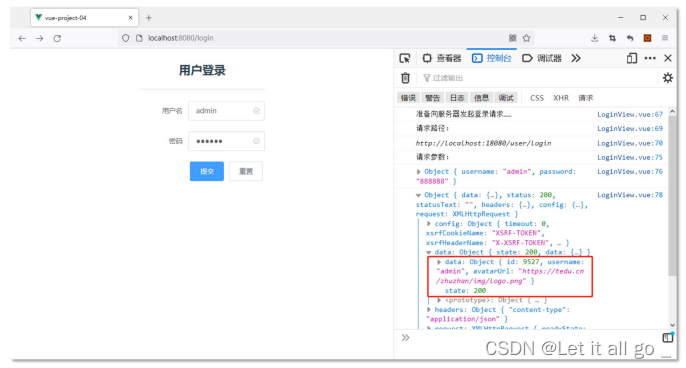
Task: Open source link LoginView.vue:70
Action: click(630, 143)
